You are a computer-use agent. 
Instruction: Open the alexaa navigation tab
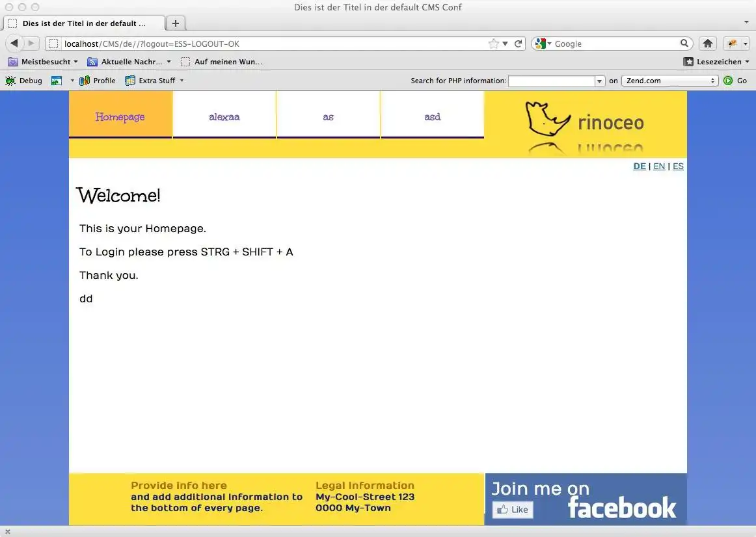[224, 114]
